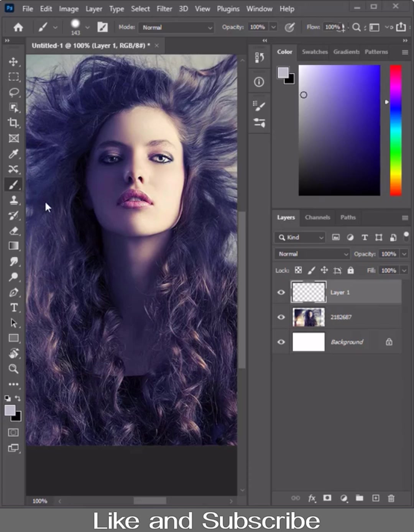
Task: Select the Background layer thumbnail
Action: tap(309, 342)
